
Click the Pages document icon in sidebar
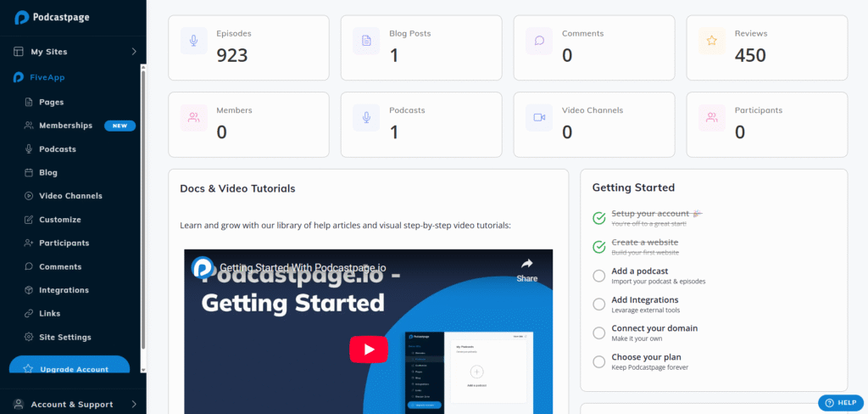click(28, 102)
